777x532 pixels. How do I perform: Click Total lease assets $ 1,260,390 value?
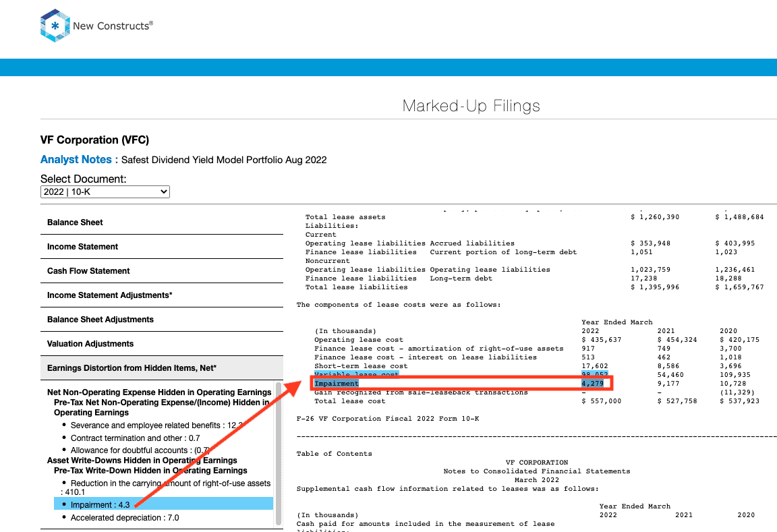pos(655,217)
